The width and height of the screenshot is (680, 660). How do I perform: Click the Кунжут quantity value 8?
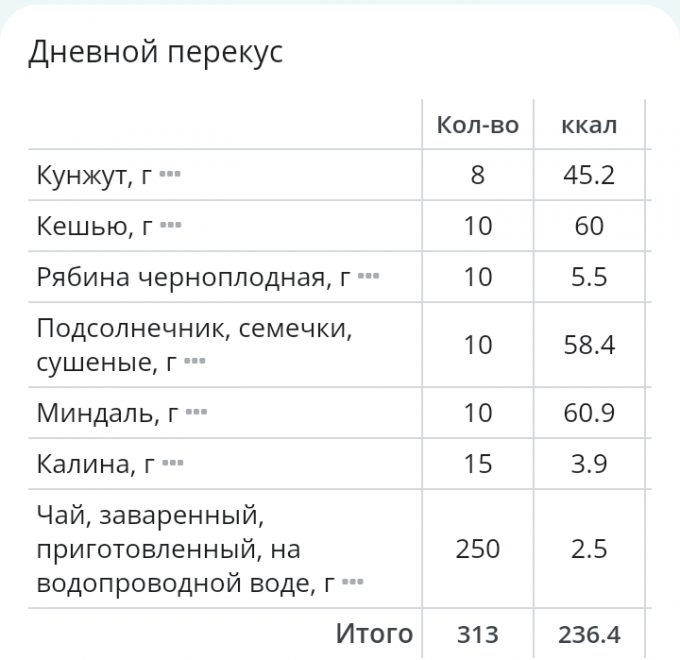(478, 175)
